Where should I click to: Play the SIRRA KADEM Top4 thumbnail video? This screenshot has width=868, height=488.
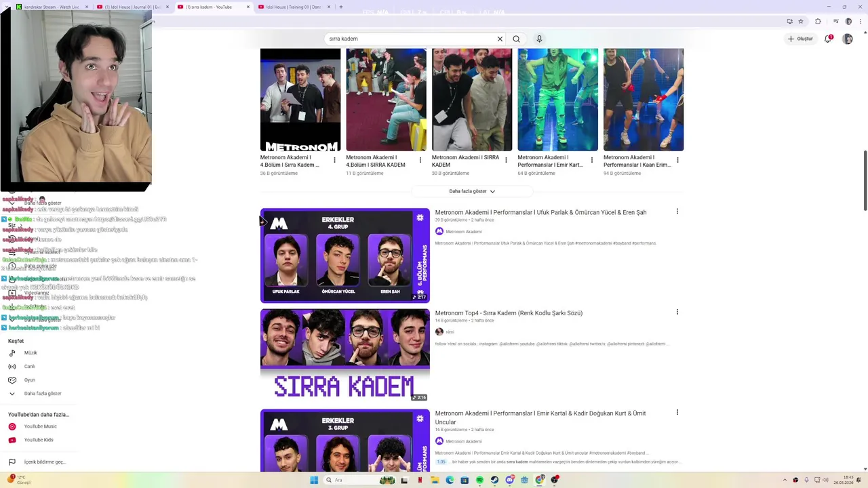pos(345,355)
